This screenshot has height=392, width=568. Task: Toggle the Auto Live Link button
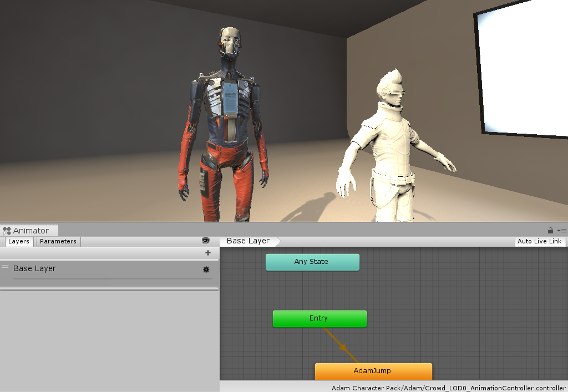pos(539,241)
